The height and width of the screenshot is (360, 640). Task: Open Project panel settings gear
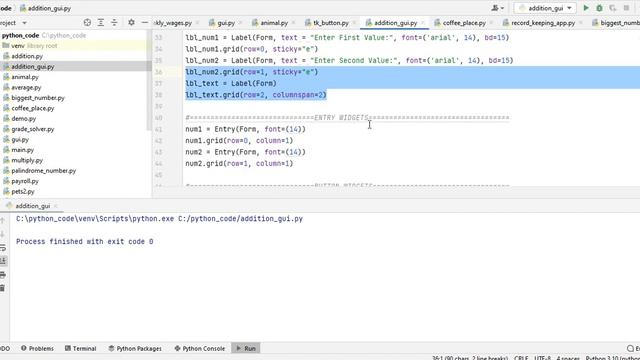click(x=131, y=23)
